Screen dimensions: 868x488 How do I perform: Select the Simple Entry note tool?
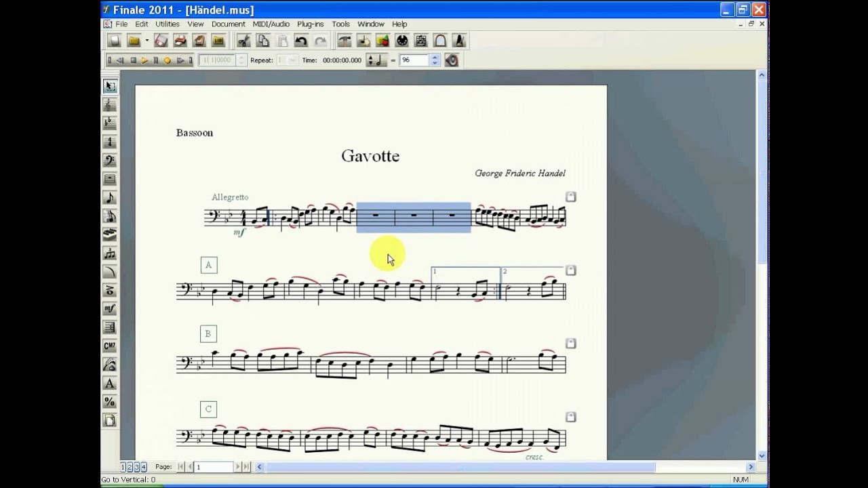click(x=110, y=198)
